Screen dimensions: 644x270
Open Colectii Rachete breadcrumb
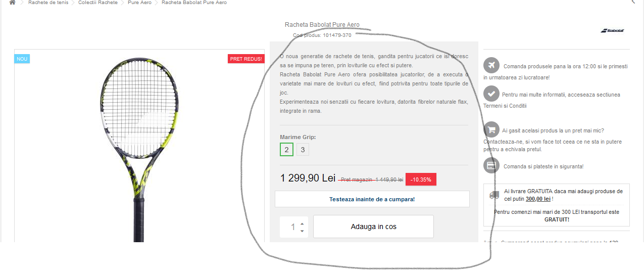click(97, 3)
